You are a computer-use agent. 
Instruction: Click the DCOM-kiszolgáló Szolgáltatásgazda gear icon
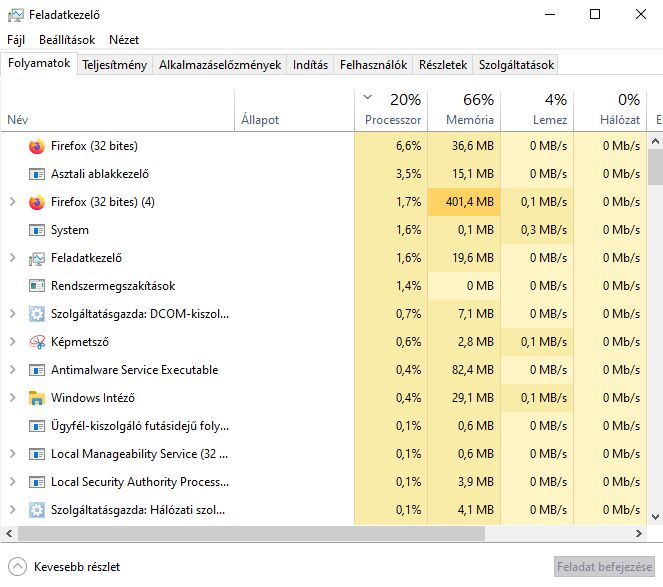(37, 314)
